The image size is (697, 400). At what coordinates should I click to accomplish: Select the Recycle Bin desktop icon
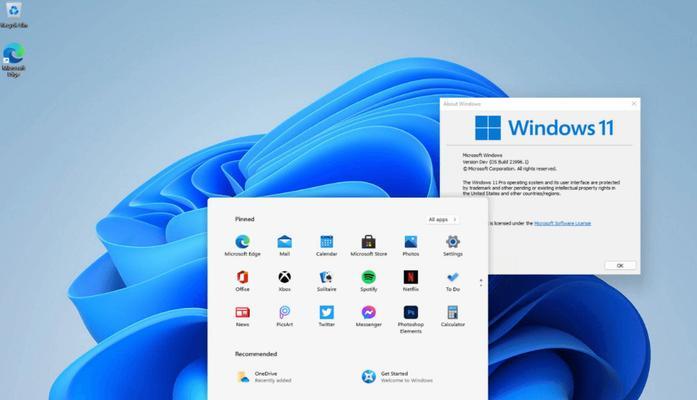click(14, 15)
